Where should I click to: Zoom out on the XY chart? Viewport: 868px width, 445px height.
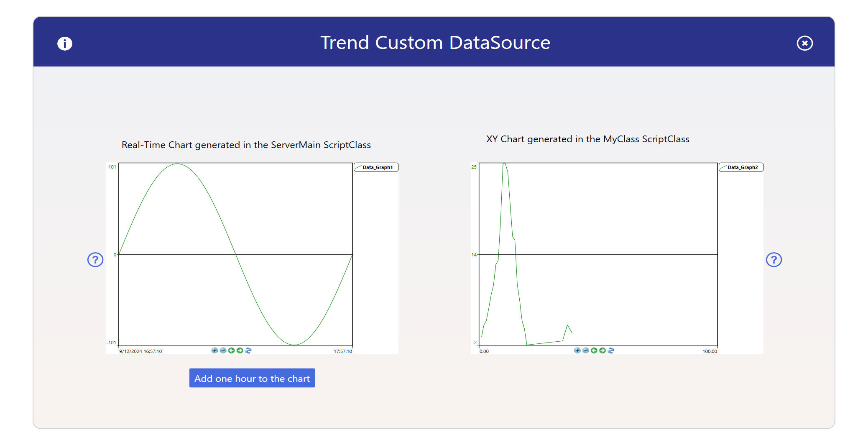pyautogui.click(x=585, y=350)
